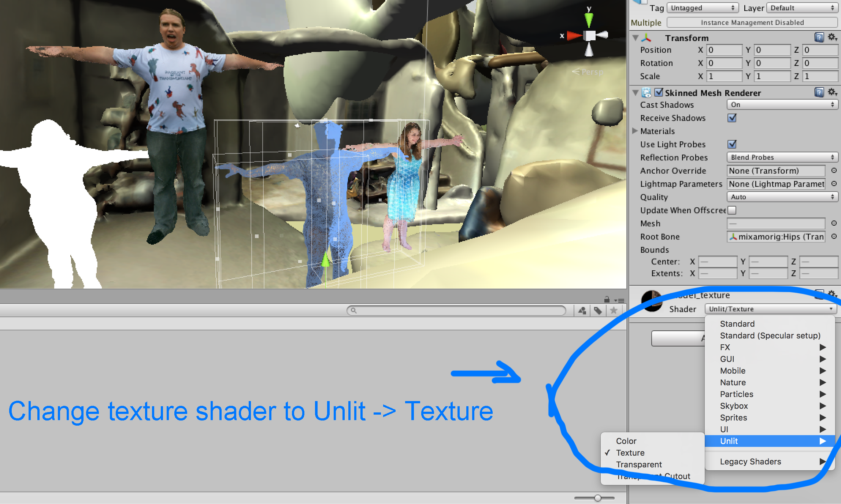Screen dimensions: 841x504
Task: Open the FX shader submenu
Action: (770, 347)
